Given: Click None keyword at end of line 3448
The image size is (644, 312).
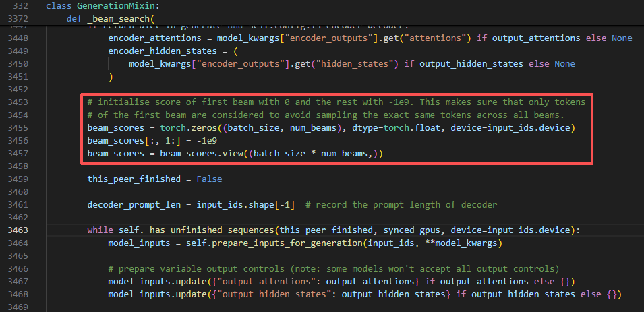Looking at the screenshot, I should (622, 38).
